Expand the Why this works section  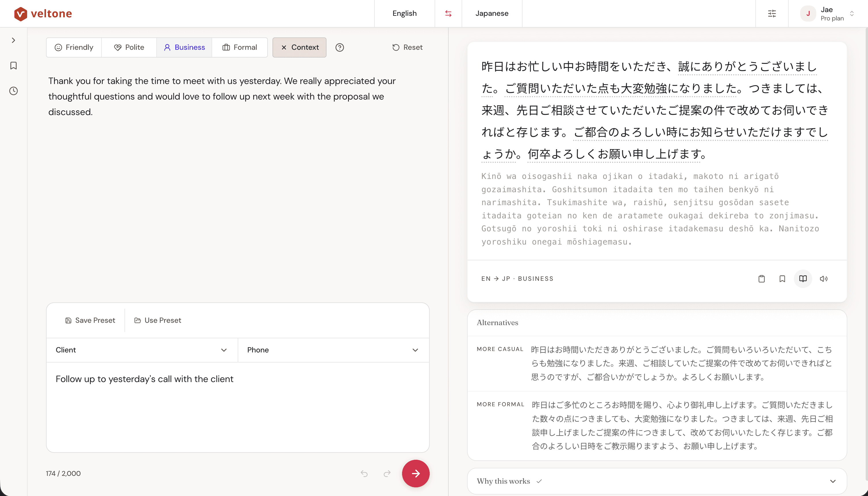657,481
